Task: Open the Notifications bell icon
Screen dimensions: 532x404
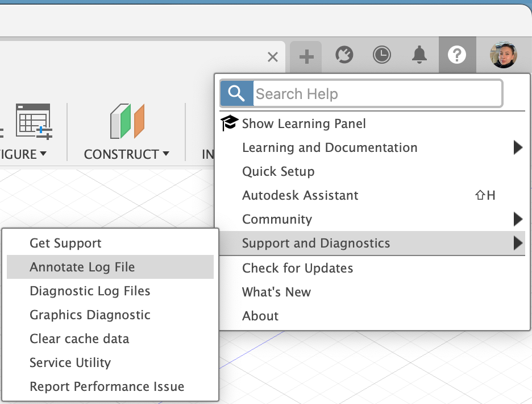Action: (419, 55)
